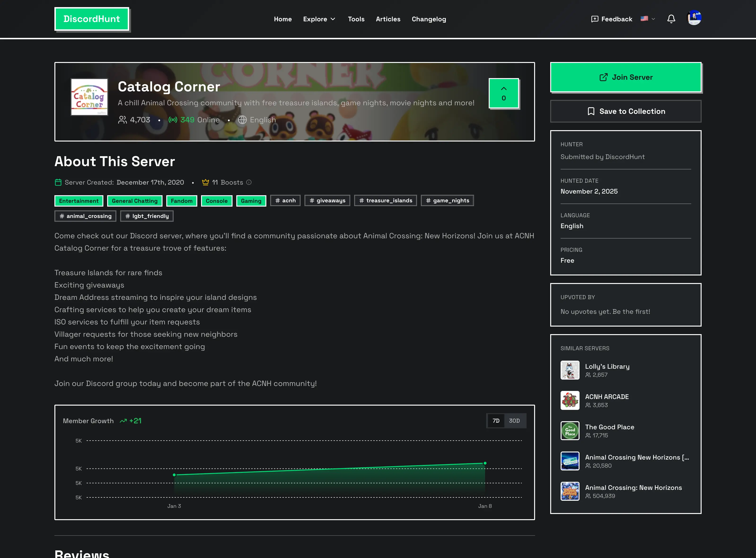Image resolution: width=756 pixels, height=558 pixels.
Task: Switch member growth back to 7D view
Action: (496, 421)
